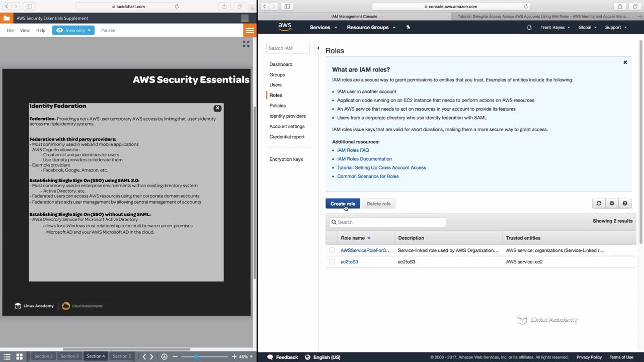Click the Lucidchart compass navigation icon
This screenshot has height=362, width=644.
tap(164, 356)
